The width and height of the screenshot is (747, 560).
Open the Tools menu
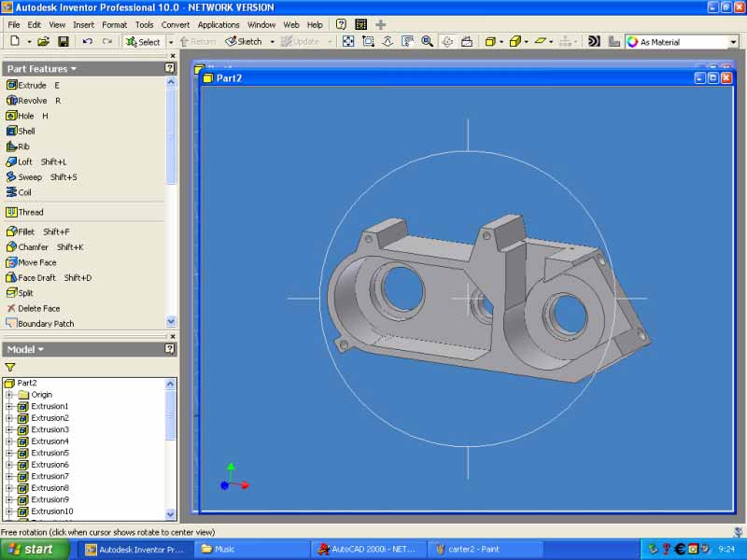coord(144,25)
